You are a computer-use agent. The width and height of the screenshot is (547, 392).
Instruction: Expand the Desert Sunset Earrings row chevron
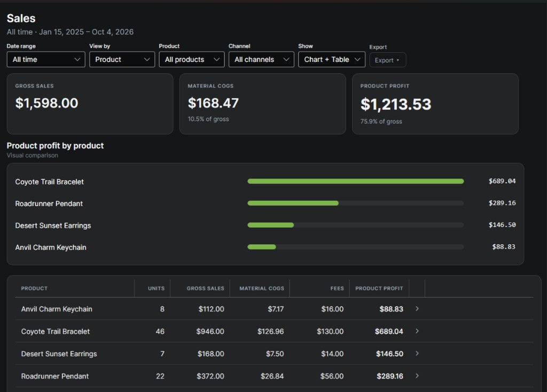(417, 354)
